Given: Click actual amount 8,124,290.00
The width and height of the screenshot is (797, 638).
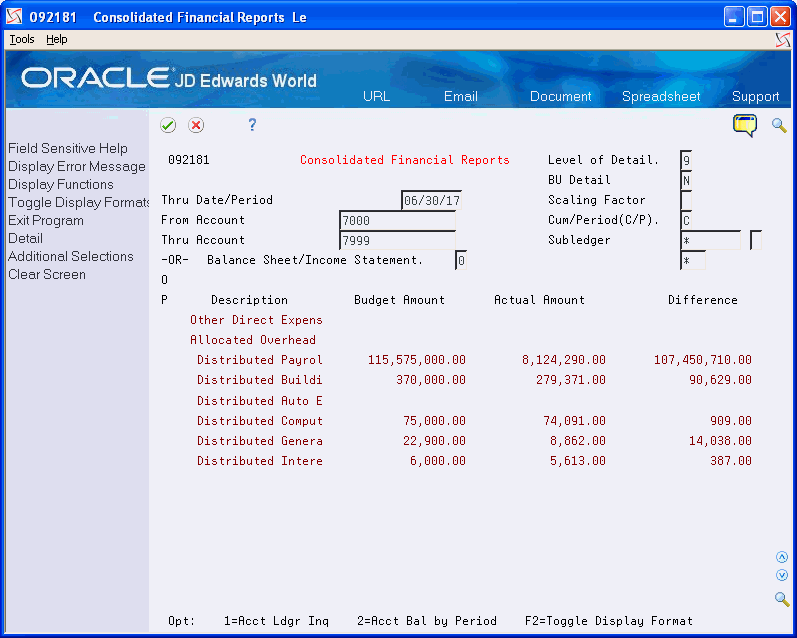Looking at the screenshot, I should [564, 360].
